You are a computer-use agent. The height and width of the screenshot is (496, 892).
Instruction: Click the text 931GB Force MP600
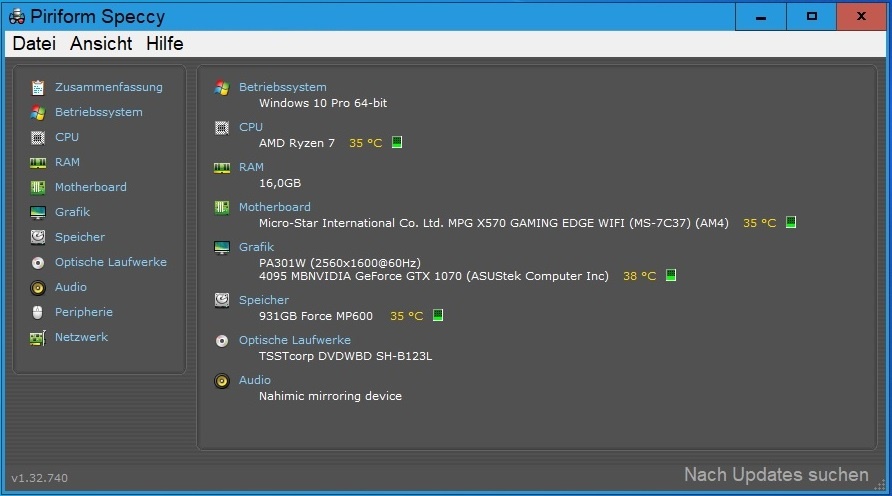[316, 316]
